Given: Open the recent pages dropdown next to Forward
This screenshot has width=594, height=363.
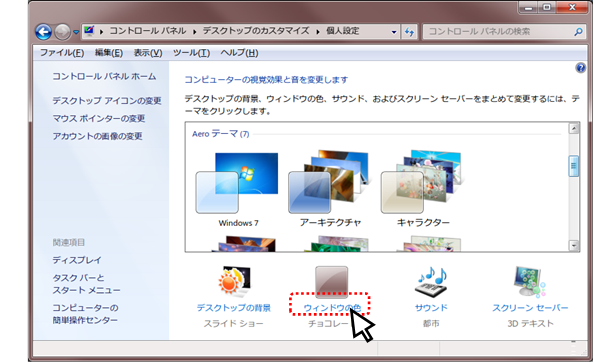Looking at the screenshot, I should point(76,32).
